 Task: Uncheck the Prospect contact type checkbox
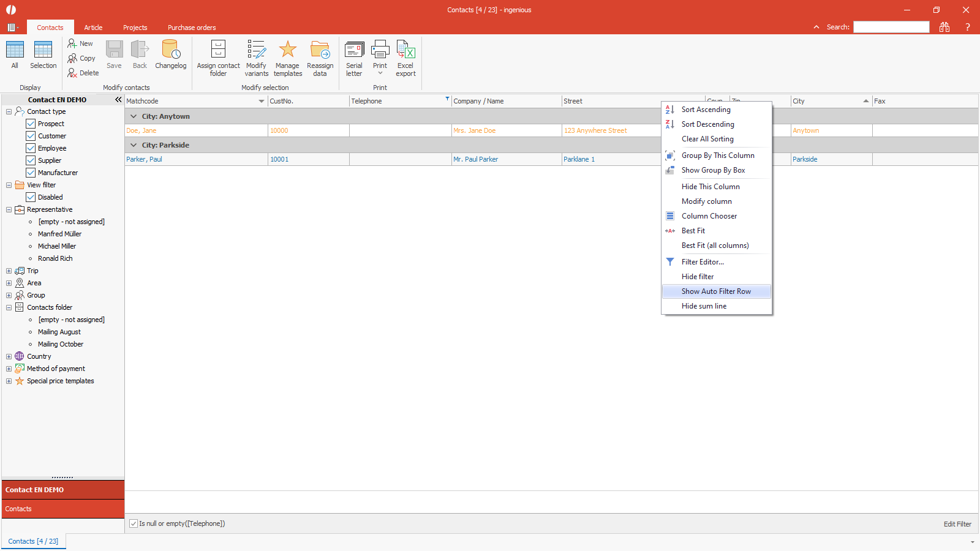(x=31, y=124)
